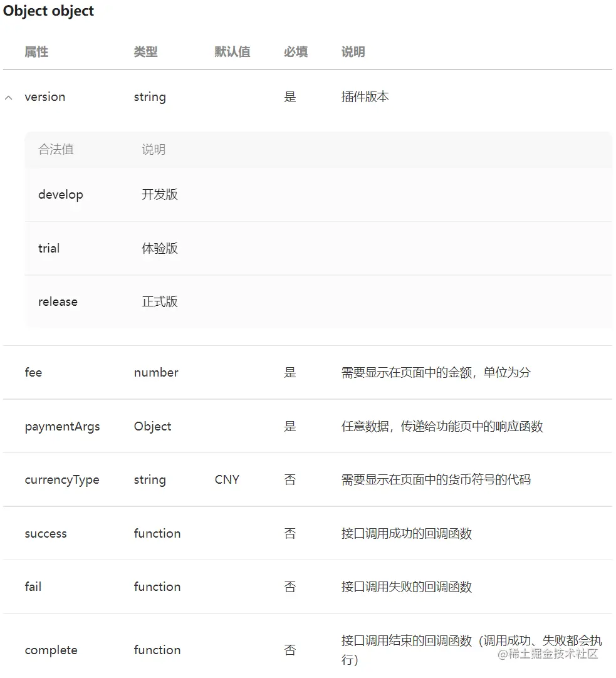Click 插件版本 description text
Viewport: 616px width, 678px height.
pyautogui.click(x=365, y=96)
